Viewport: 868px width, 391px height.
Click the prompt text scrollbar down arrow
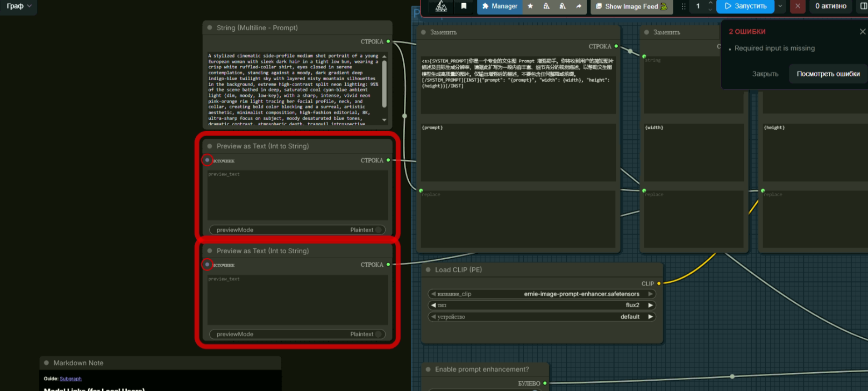384,120
